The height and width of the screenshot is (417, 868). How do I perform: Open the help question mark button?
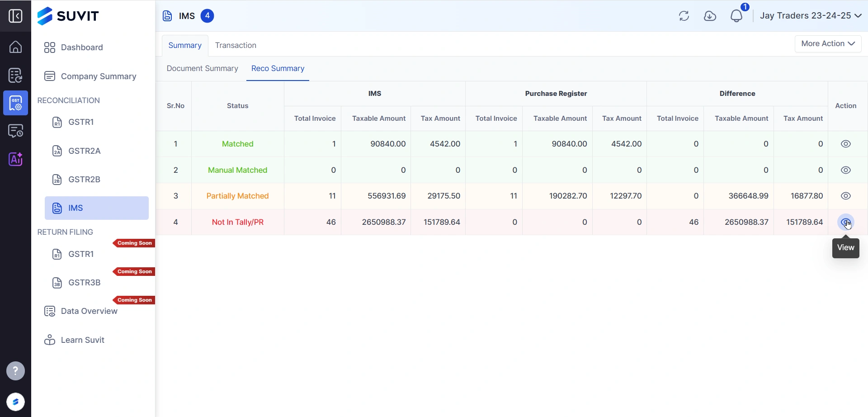point(15,371)
